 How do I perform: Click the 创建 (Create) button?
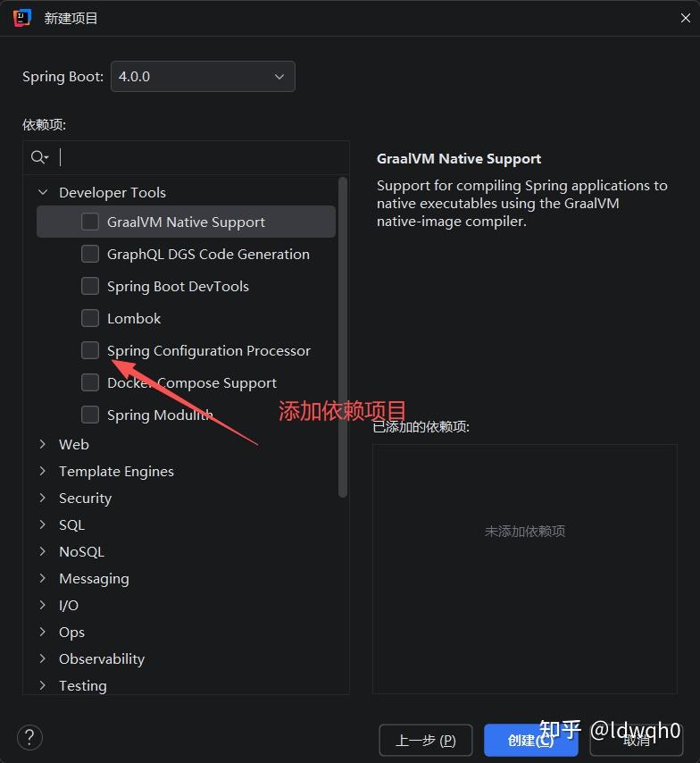[530, 740]
